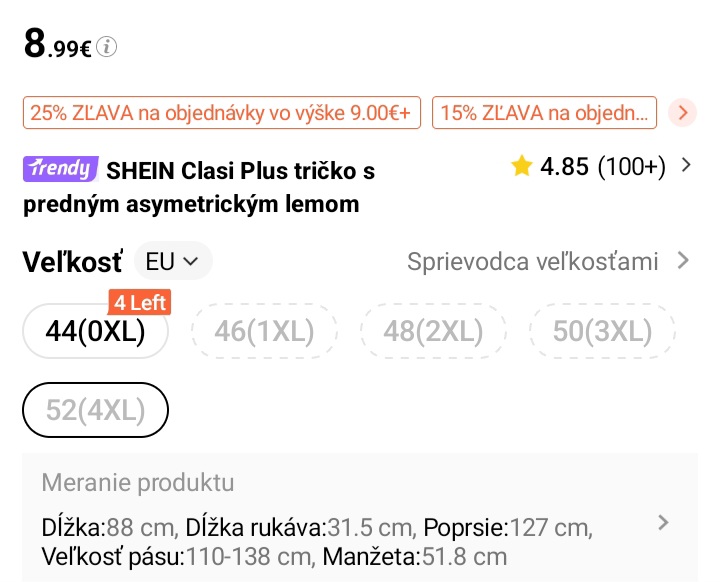Select size 46(1XL)
The height and width of the screenshot is (582, 720).
pos(264,331)
